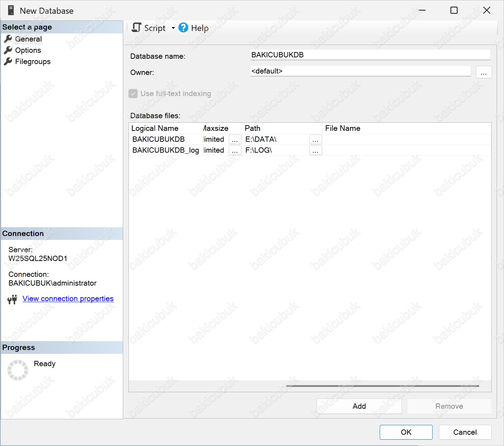This screenshot has height=446, width=504.
Task: Open View connection properties link
Action: click(68, 299)
